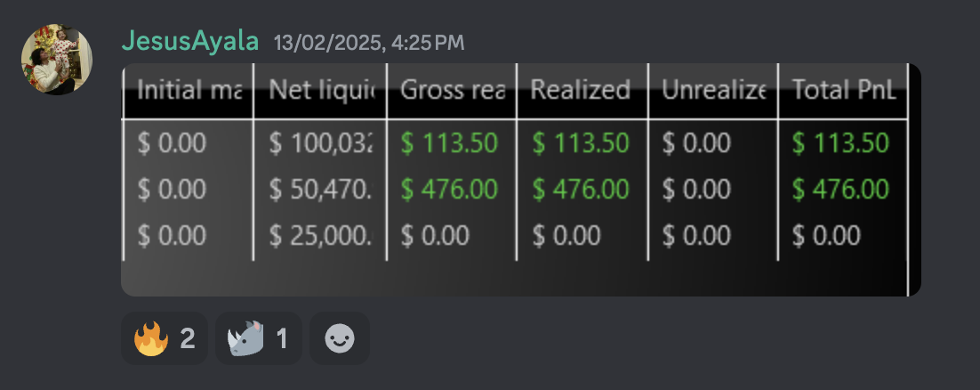Select the $ 113.50 Realized cell
The image size is (980, 390).
581,142
